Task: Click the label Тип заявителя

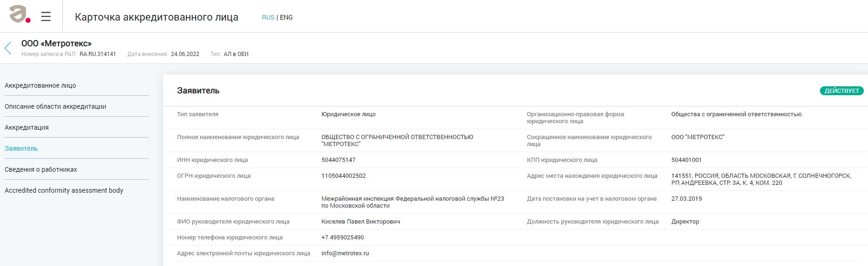Action: pyautogui.click(x=198, y=114)
